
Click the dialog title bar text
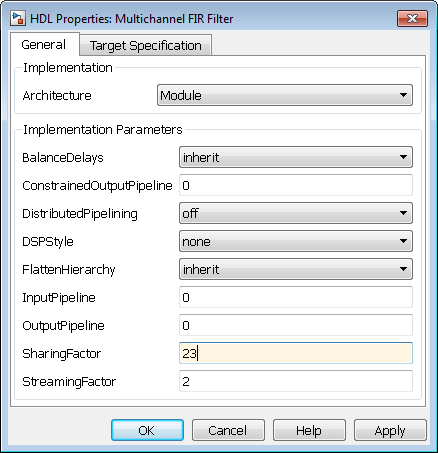click(131, 19)
